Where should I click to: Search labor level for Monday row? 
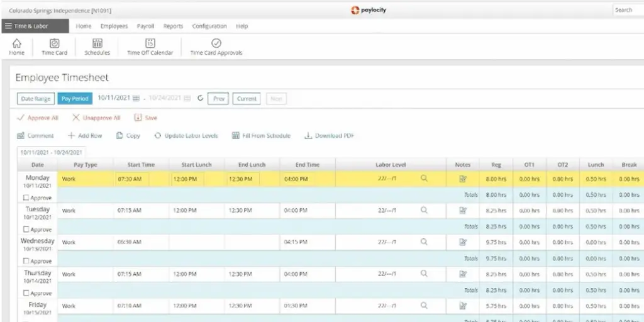coord(425,178)
